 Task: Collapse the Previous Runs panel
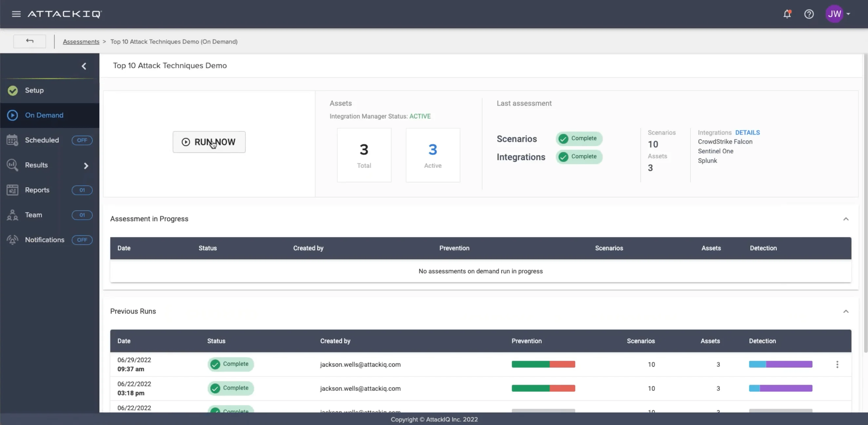pyautogui.click(x=846, y=312)
